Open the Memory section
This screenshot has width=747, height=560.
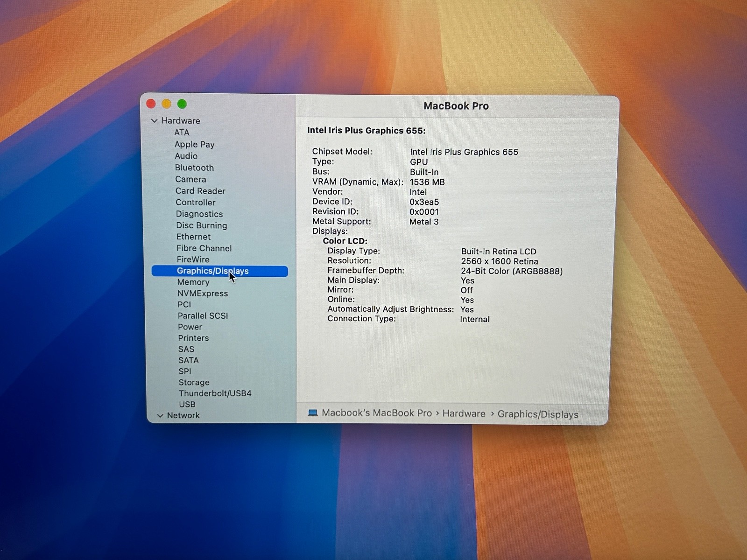tap(193, 282)
